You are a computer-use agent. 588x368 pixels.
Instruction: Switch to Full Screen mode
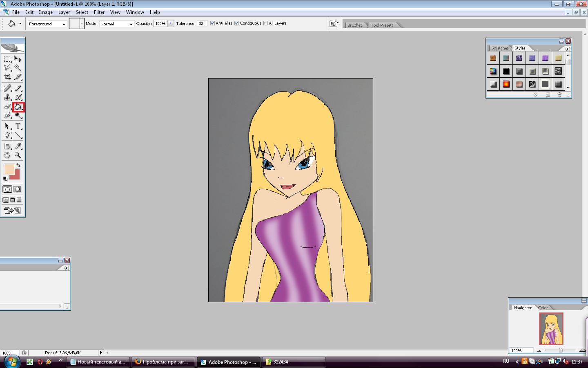(19, 200)
